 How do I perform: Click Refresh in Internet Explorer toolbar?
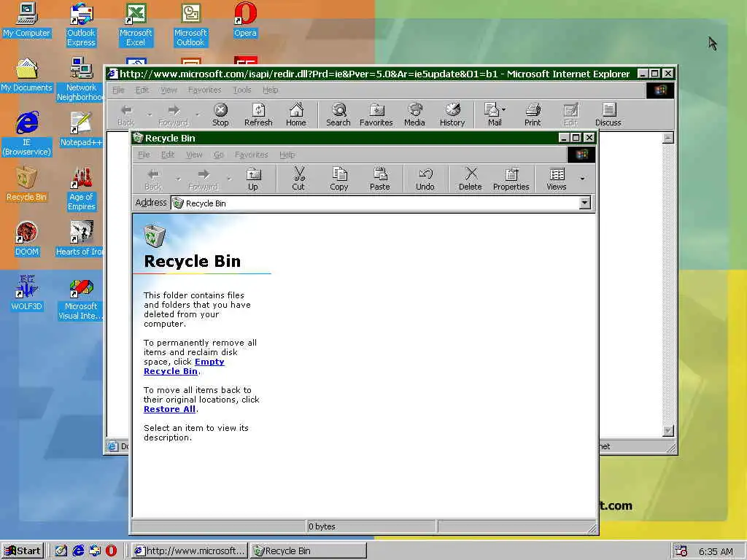coord(258,114)
